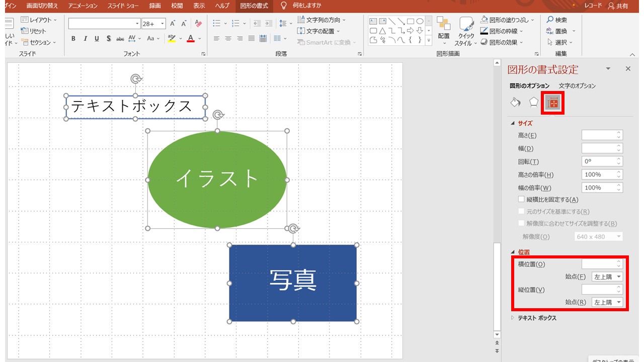The image size is (644, 362).
Task: Click the 幅 input field
Action: 599,148
